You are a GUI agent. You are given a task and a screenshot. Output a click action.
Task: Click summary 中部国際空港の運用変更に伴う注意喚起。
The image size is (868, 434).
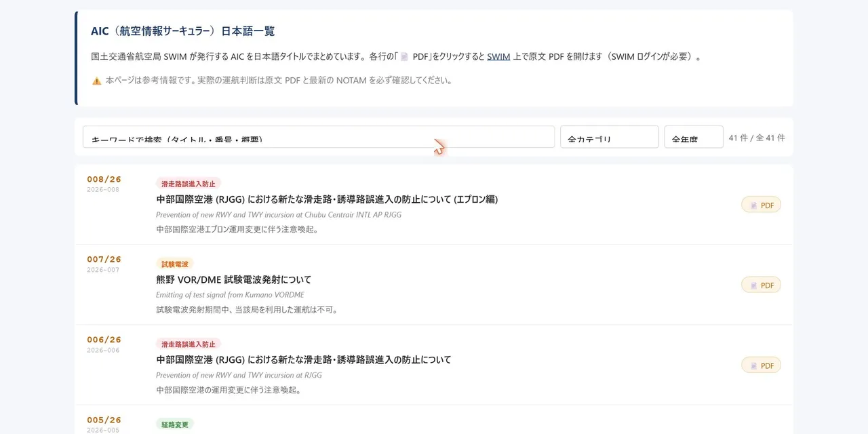click(229, 390)
